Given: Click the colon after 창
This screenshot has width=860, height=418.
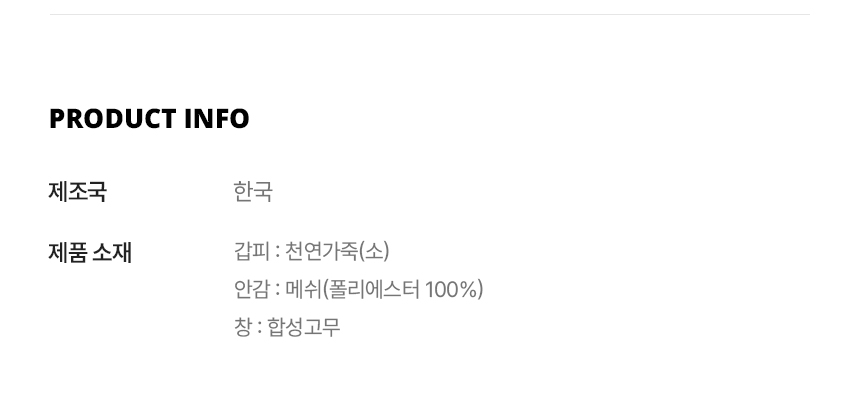Looking at the screenshot, I should coord(259,328).
